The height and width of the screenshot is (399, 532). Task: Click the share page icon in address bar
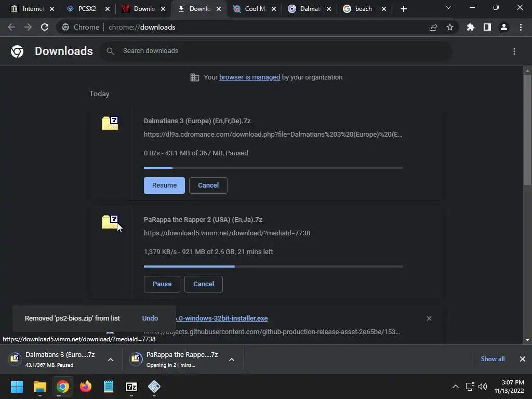pos(433,27)
